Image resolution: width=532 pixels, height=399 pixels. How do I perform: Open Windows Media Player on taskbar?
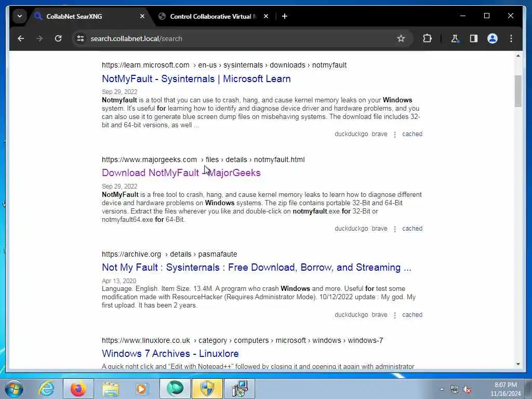[x=141, y=389]
